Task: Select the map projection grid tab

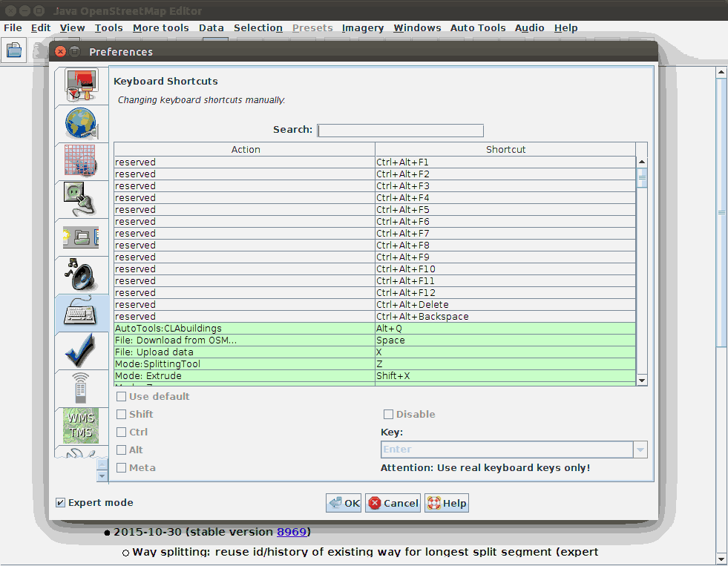Action: click(81, 161)
